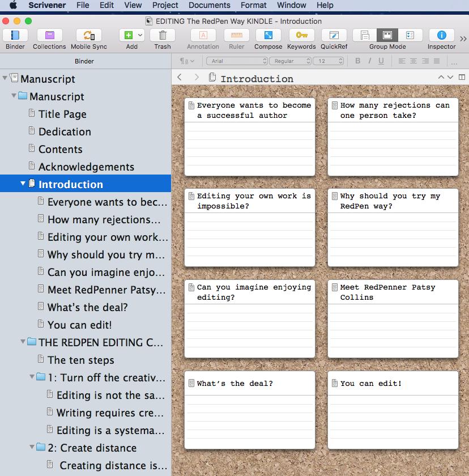Open the Scrivener application menu

point(47,5)
